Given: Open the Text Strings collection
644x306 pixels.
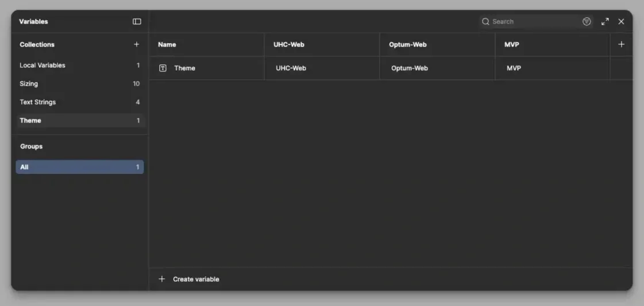Looking at the screenshot, I should click(80, 102).
